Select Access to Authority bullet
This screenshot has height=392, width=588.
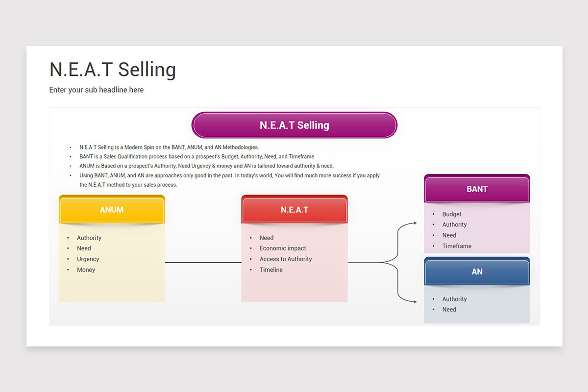click(x=286, y=259)
